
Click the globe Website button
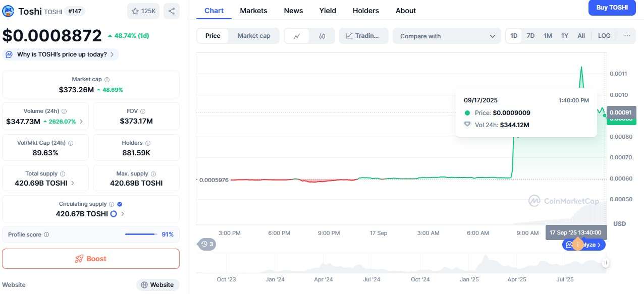click(x=158, y=285)
